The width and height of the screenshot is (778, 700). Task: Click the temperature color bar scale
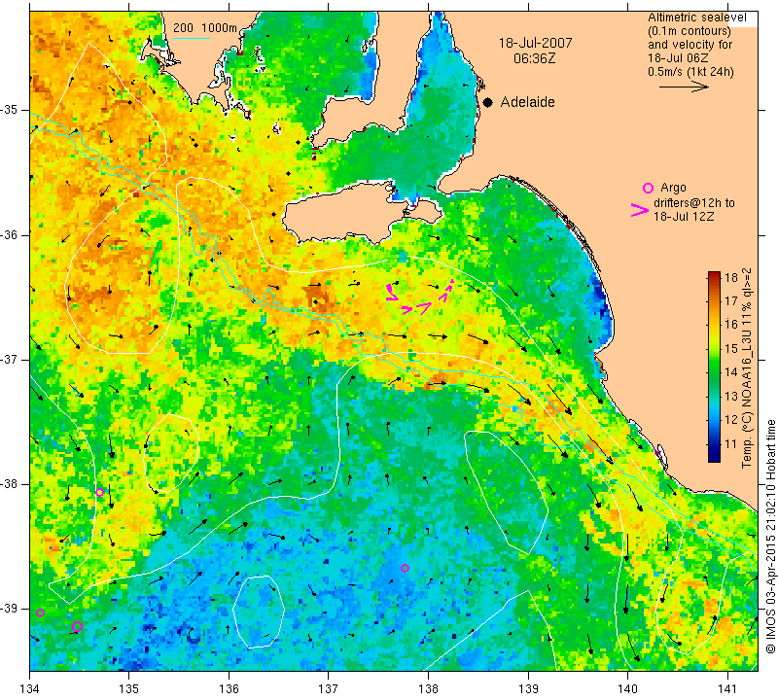(714, 367)
